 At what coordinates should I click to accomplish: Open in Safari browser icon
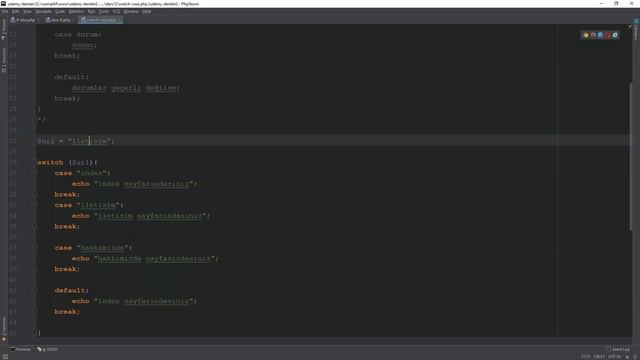600,35
